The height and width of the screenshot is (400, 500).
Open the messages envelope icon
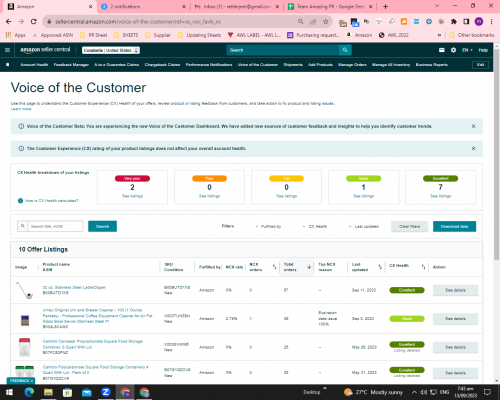click(x=442, y=50)
